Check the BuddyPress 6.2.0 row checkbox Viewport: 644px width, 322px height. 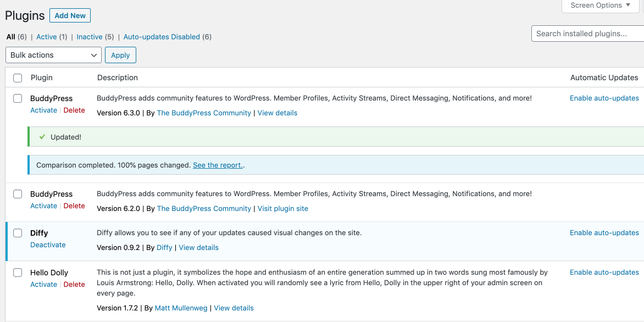18,195
